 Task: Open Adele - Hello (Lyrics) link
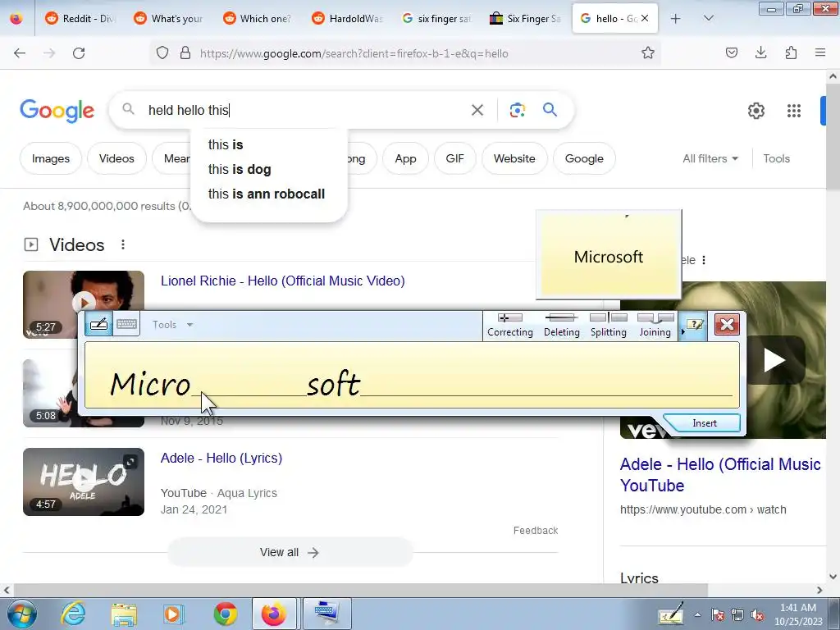tap(221, 458)
